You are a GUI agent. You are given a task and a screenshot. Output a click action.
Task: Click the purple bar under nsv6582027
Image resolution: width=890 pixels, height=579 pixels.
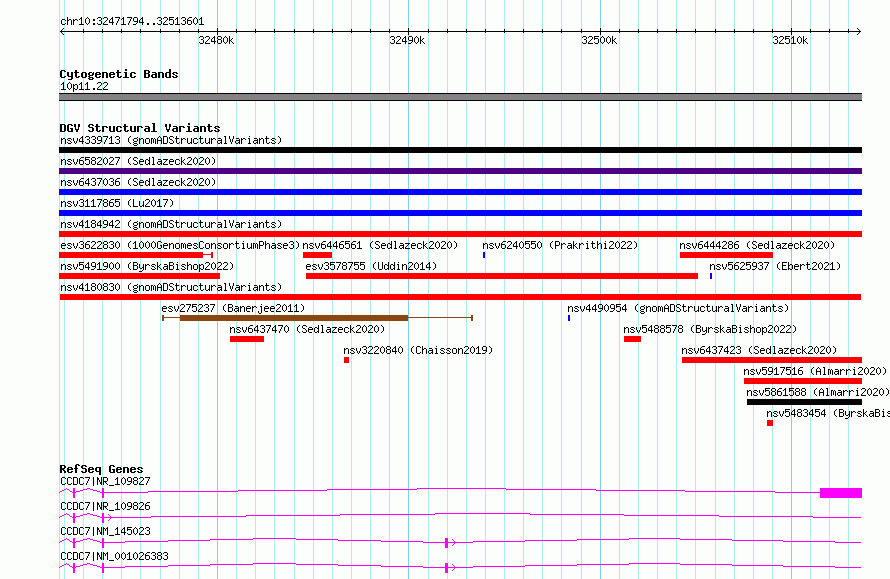pyautogui.click(x=460, y=171)
